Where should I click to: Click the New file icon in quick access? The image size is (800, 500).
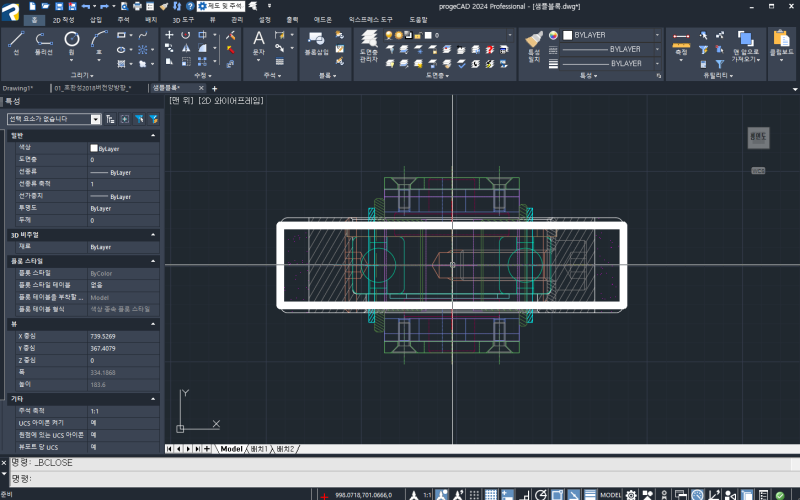[33, 6]
